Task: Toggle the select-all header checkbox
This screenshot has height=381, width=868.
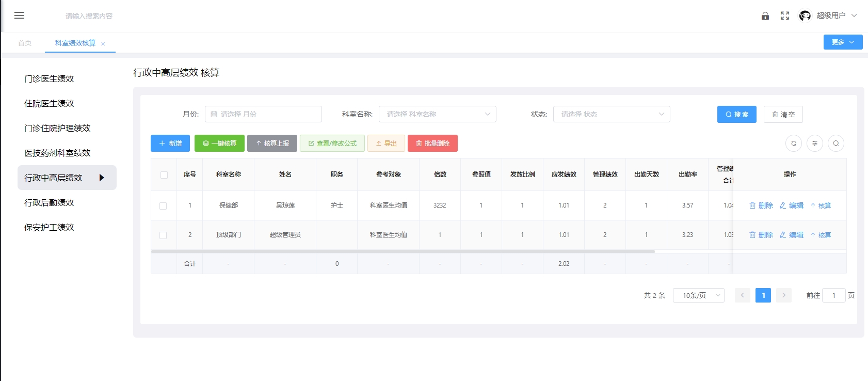Action: pos(164,175)
